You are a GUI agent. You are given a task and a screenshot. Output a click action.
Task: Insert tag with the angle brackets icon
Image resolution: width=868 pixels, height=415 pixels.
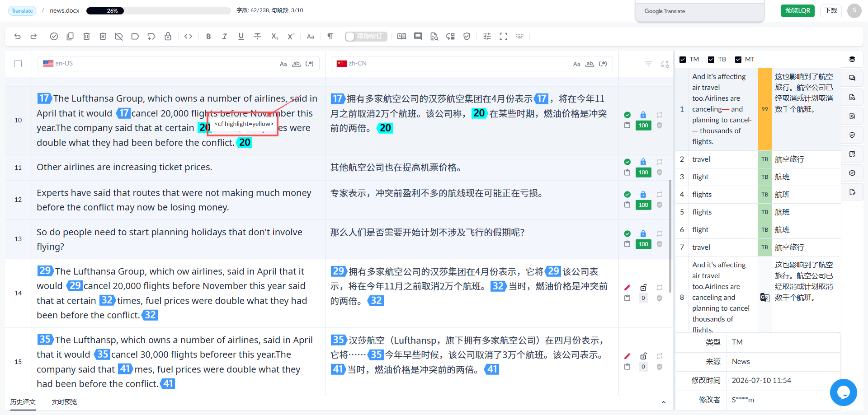pyautogui.click(x=189, y=37)
